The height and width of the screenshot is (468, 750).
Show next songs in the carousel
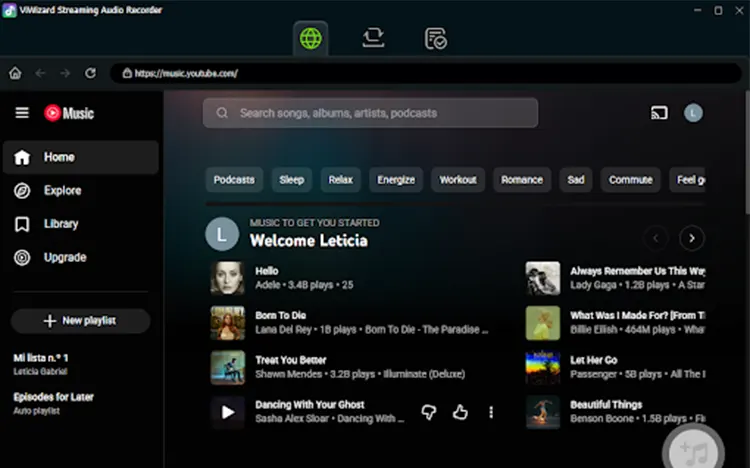click(692, 238)
